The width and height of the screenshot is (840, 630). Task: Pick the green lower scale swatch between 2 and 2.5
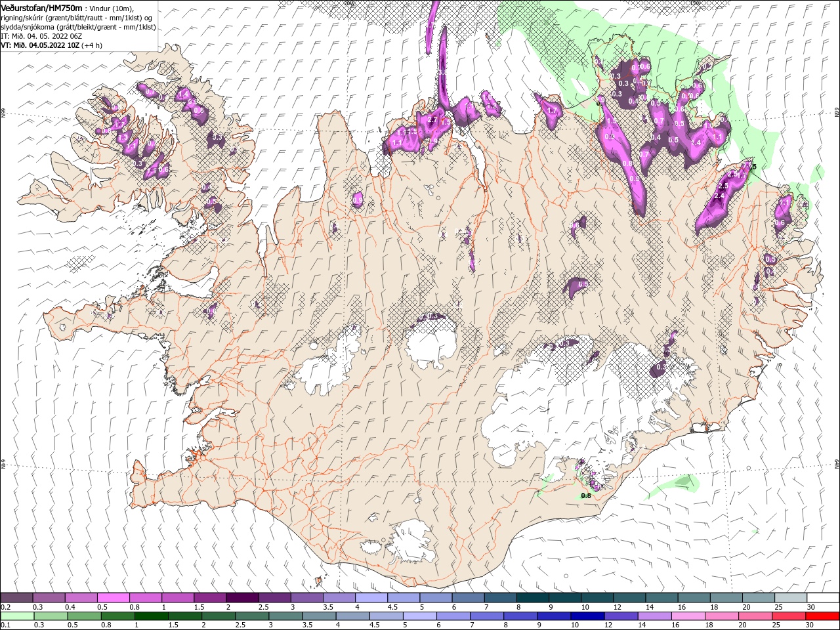(x=218, y=616)
